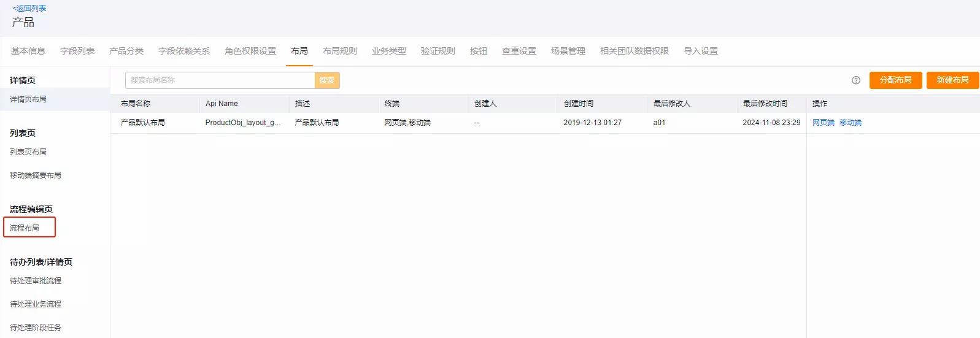Switch to the 字段列表 tab

point(77,51)
